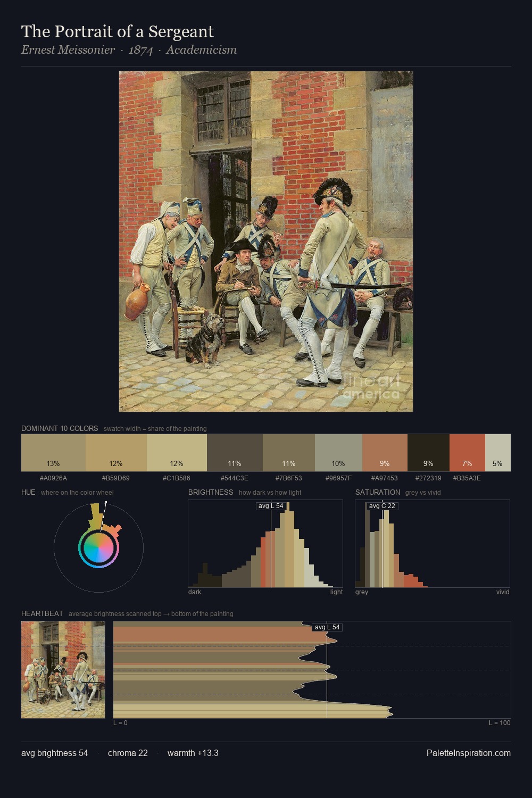Click 'how dark vs how light' caption
Screen dimensions: 532x798
point(270,493)
